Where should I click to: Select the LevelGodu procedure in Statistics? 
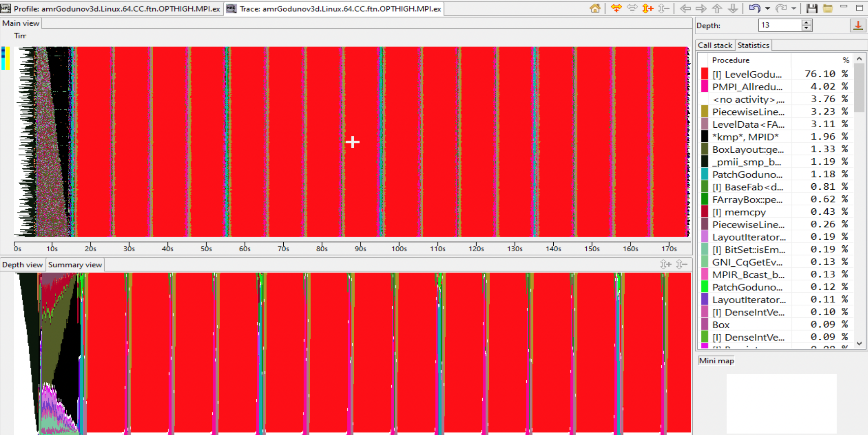point(750,74)
